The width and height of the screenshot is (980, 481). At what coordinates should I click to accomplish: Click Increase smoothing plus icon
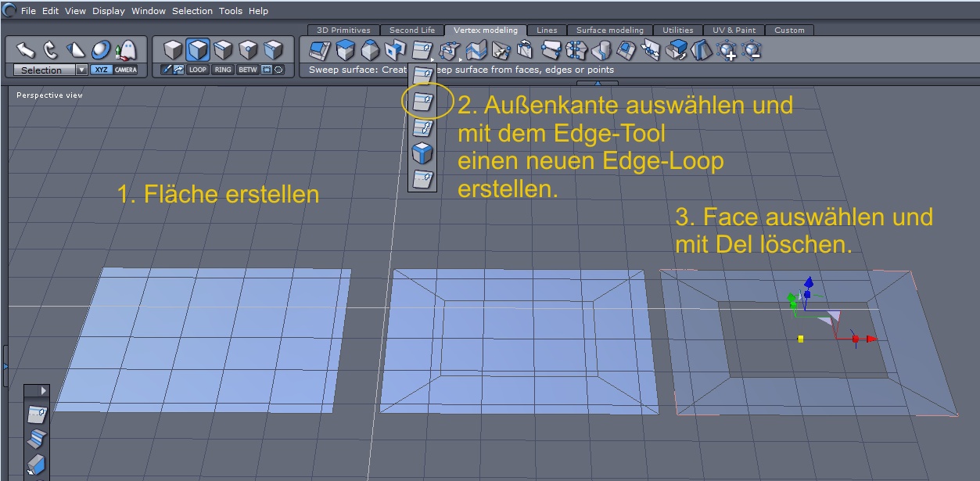(727, 51)
